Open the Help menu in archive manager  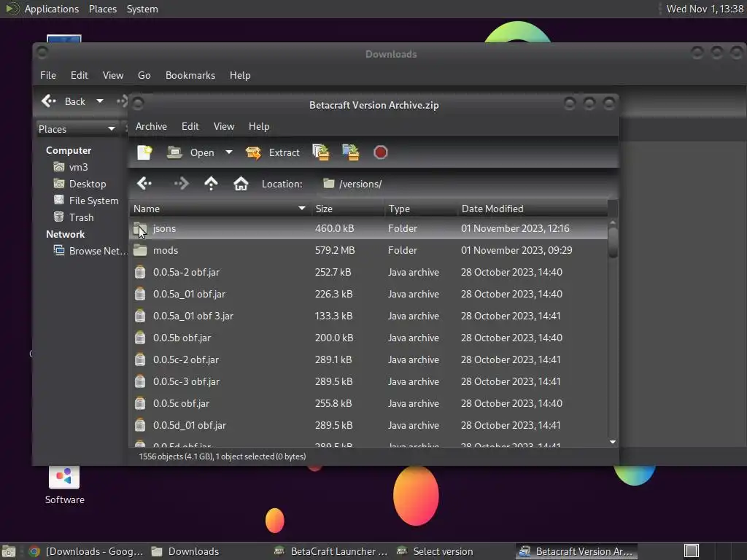[x=259, y=126]
